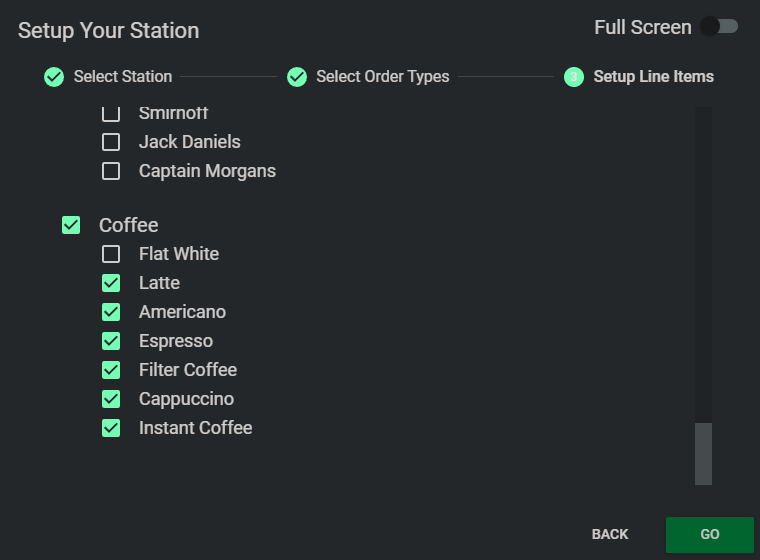Uncheck the Instant Coffee checkbox
This screenshot has height=560, width=760.
click(111, 428)
